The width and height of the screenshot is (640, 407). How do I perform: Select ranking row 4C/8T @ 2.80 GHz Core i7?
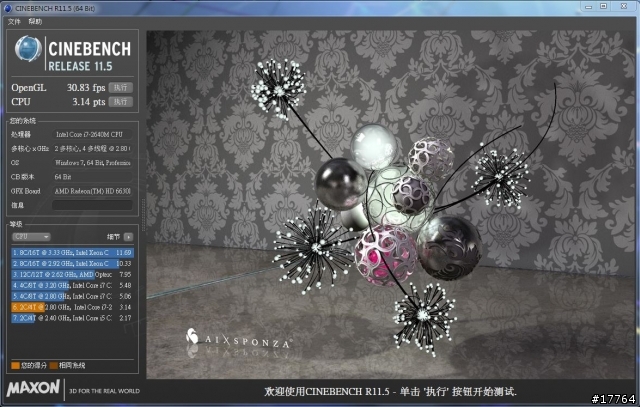click(72, 296)
